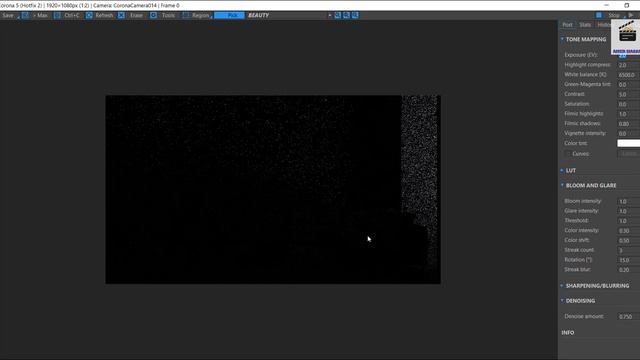This screenshot has height=360, width=640.
Task: Click the INFO section header
Action: 568,333
